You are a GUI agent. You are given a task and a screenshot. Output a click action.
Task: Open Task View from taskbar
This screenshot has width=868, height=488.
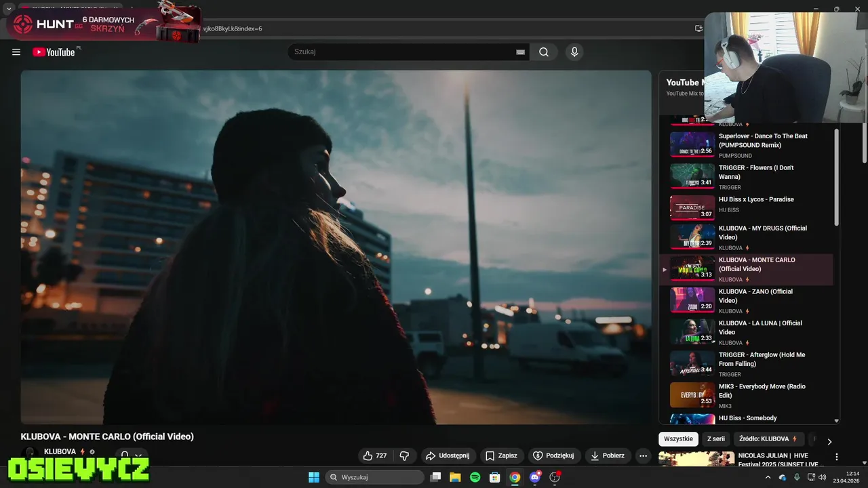coord(436,477)
